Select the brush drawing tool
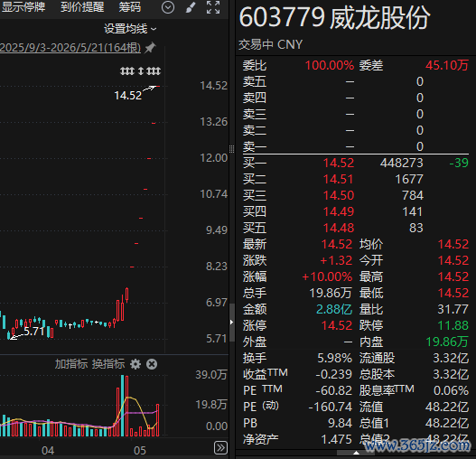The height and width of the screenshot is (459, 476). [191, 7]
